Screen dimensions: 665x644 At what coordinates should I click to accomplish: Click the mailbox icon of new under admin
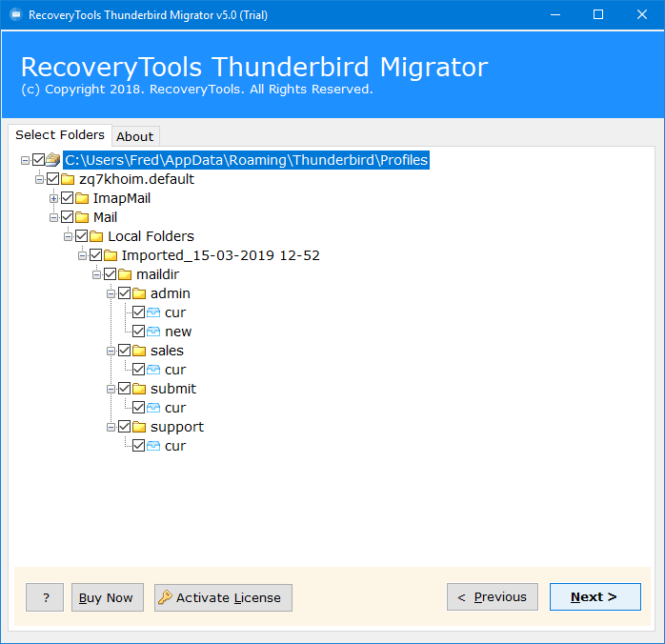coord(153,332)
